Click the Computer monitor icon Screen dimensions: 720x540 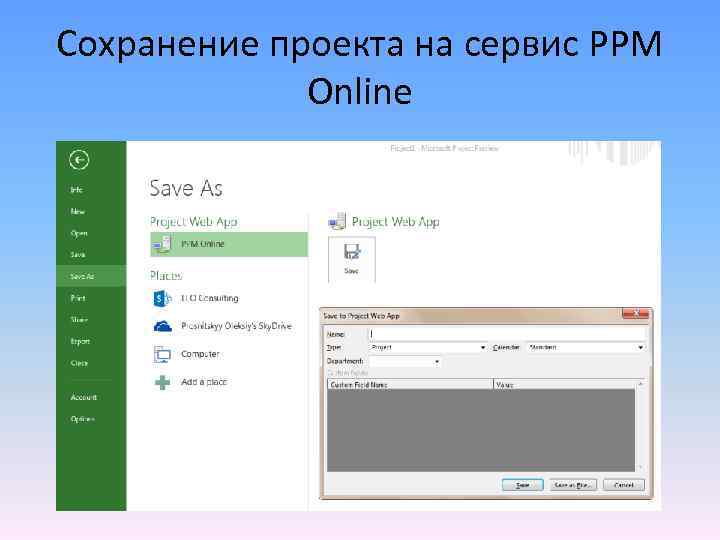tap(162, 354)
